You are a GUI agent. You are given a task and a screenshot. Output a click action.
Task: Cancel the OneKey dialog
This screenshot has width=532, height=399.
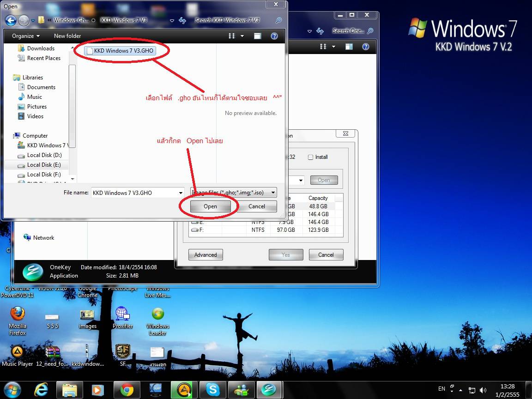click(326, 255)
